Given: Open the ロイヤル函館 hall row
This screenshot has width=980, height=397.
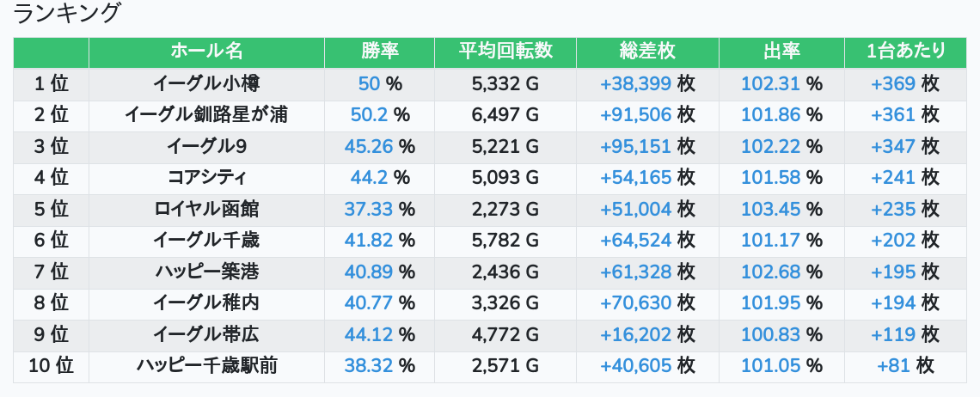Looking at the screenshot, I should [206, 210].
